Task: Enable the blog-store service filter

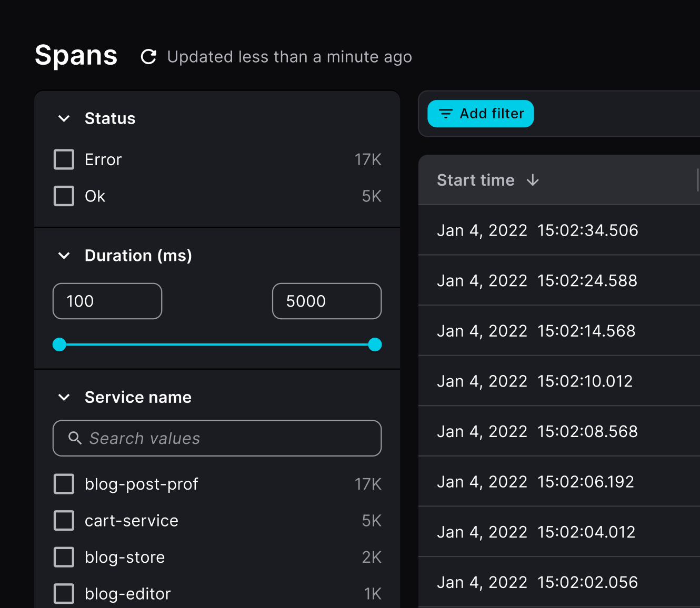Action: click(x=64, y=557)
